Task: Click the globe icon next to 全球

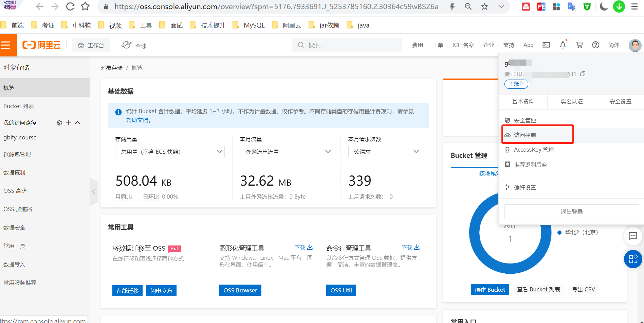Action: point(126,45)
